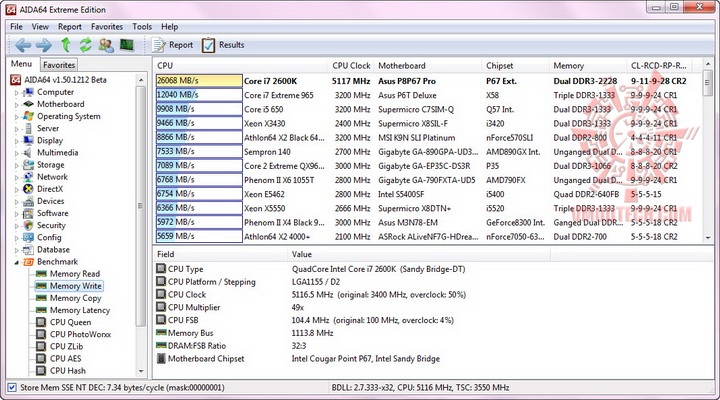This screenshot has width=720, height=400.
Task: Select the CPU Queen benchmark icon
Action: tap(41, 322)
